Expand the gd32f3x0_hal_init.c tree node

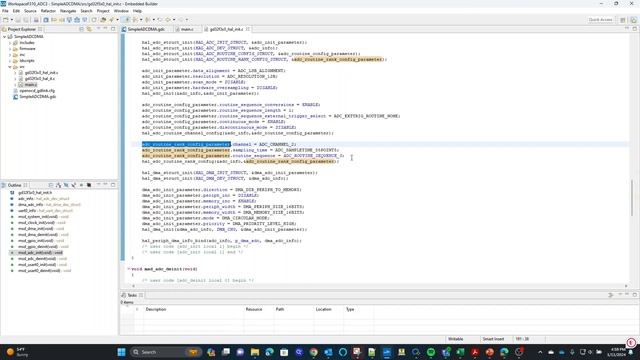[16, 73]
